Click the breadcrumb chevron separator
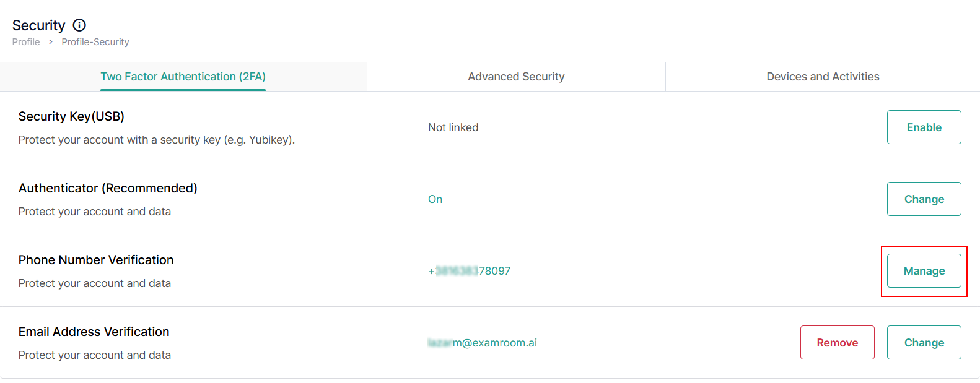This screenshot has height=383, width=980. [x=51, y=42]
